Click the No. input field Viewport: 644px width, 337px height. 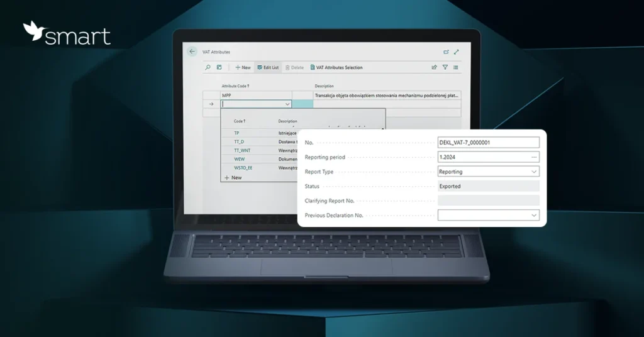488,143
